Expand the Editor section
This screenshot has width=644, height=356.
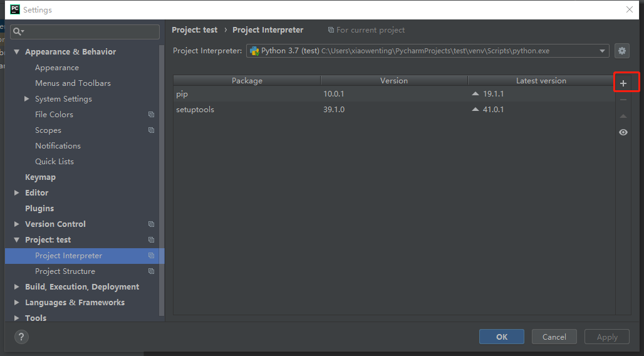[17, 192]
